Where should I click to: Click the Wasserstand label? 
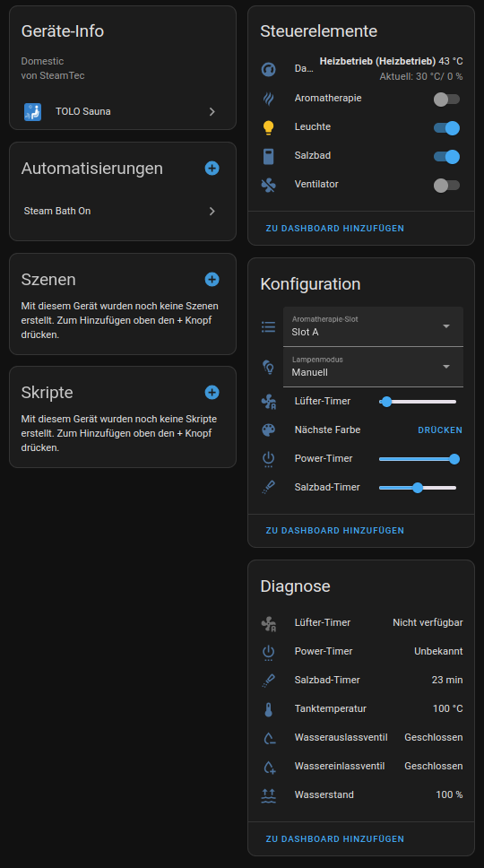pos(324,795)
